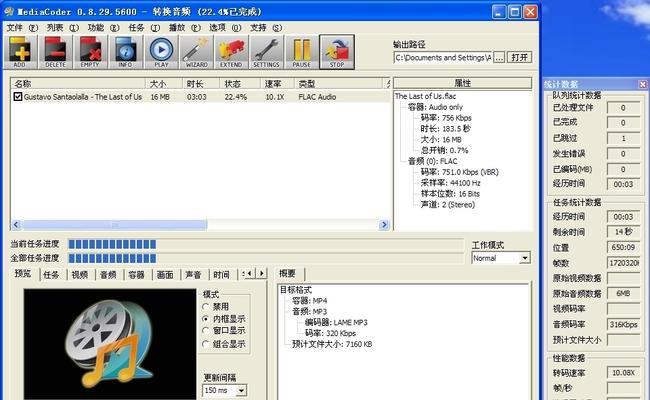Open the 支持 menu
Screen dimensions: 650x400
[266, 28]
